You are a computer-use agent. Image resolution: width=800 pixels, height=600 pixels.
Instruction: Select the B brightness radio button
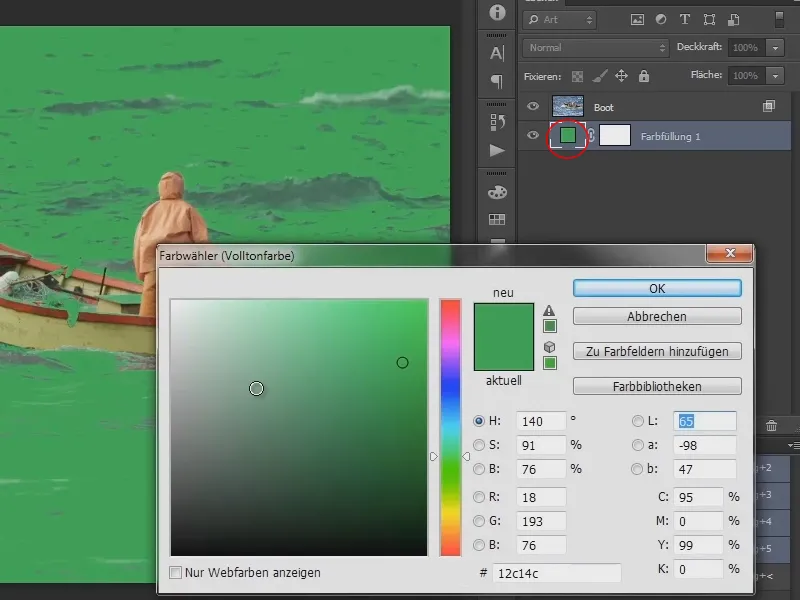479,469
